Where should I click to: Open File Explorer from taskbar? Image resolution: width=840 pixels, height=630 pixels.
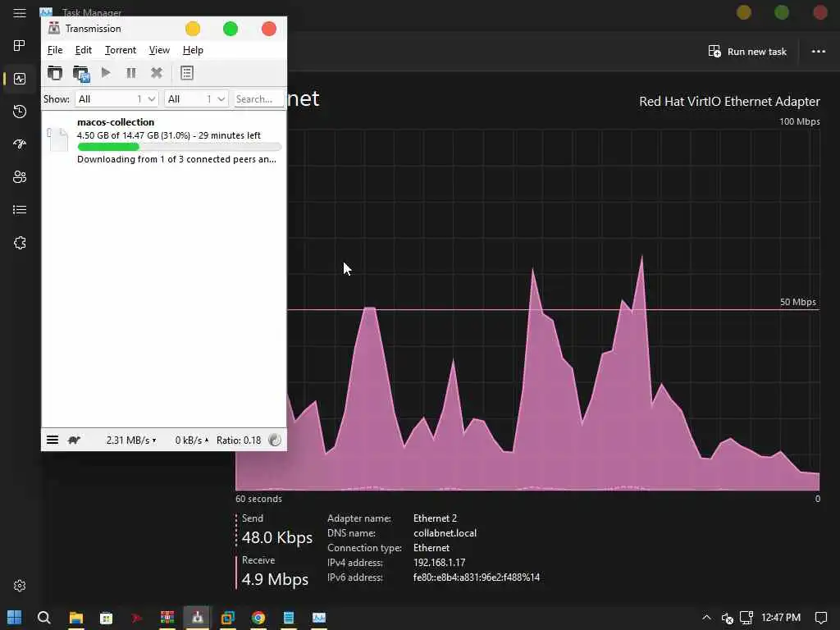pos(76,618)
